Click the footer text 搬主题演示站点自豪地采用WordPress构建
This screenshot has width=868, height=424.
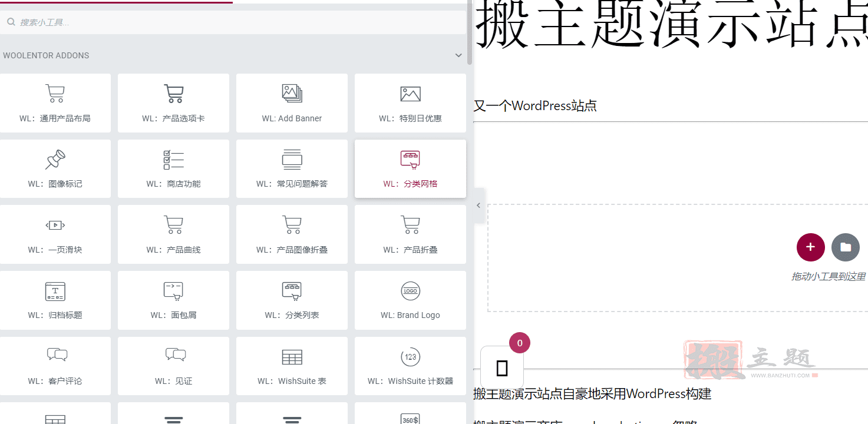tap(592, 393)
